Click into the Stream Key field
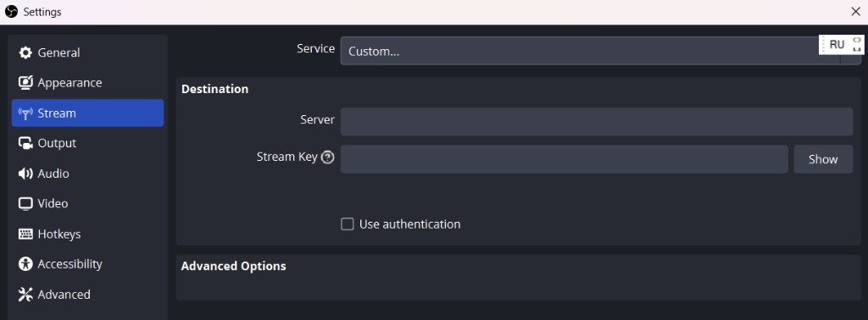868x320 pixels. click(564, 159)
